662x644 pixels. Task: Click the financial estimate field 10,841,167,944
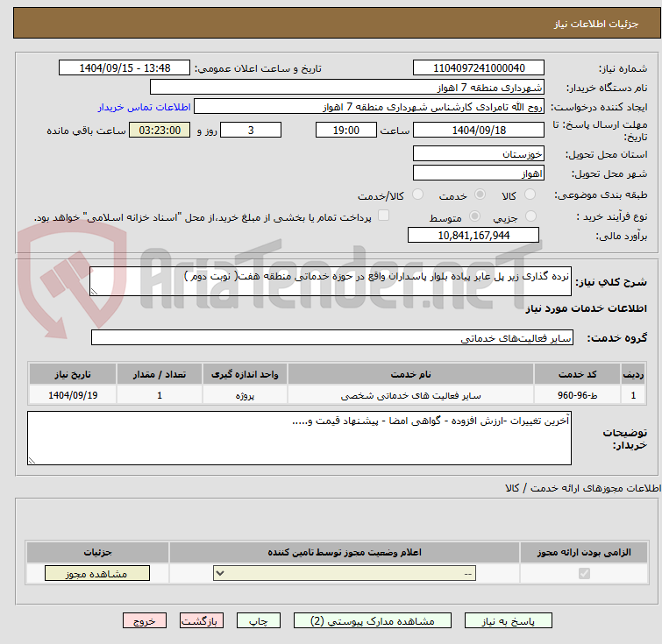[x=473, y=235]
